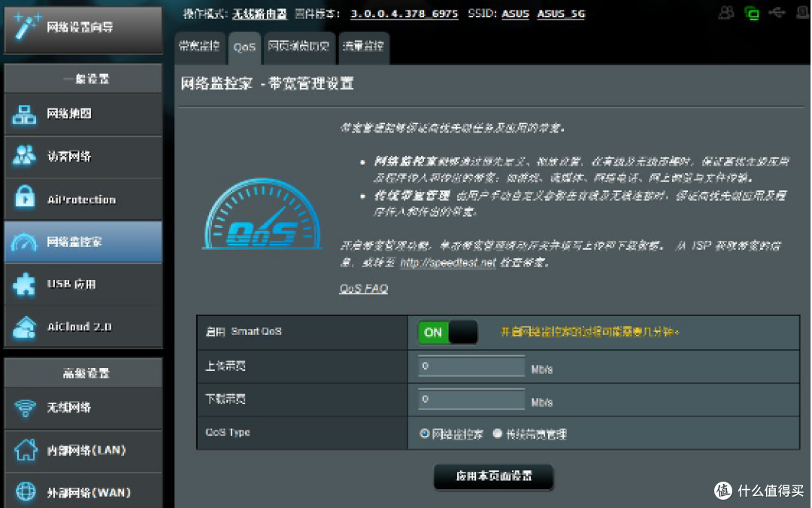
Task: Click the ASUS_5G SSID link
Action: click(561, 14)
